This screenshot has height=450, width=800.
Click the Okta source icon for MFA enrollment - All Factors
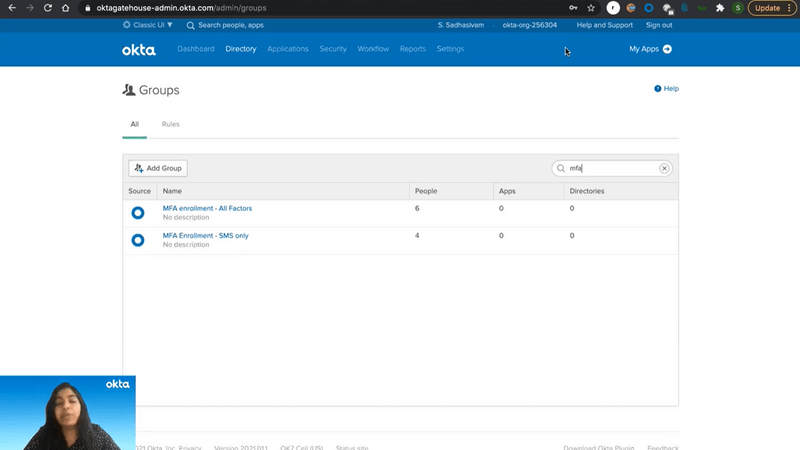click(x=138, y=213)
